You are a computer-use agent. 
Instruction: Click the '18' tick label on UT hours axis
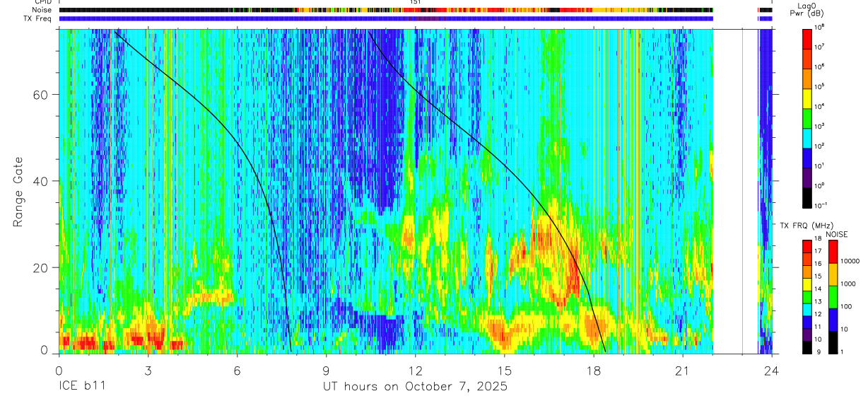coord(594,369)
